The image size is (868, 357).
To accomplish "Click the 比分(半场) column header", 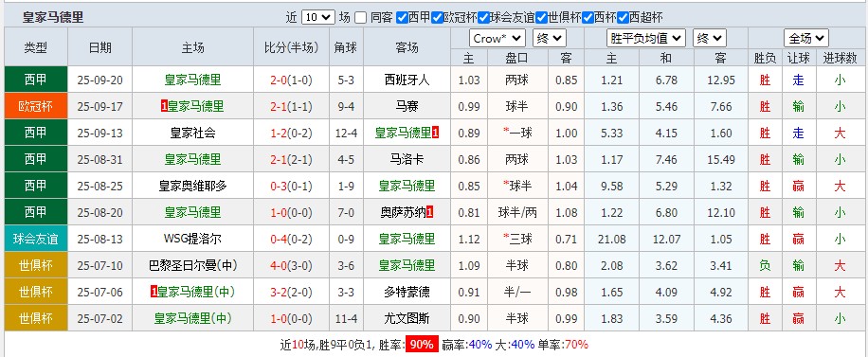I will pyautogui.click(x=292, y=47).
